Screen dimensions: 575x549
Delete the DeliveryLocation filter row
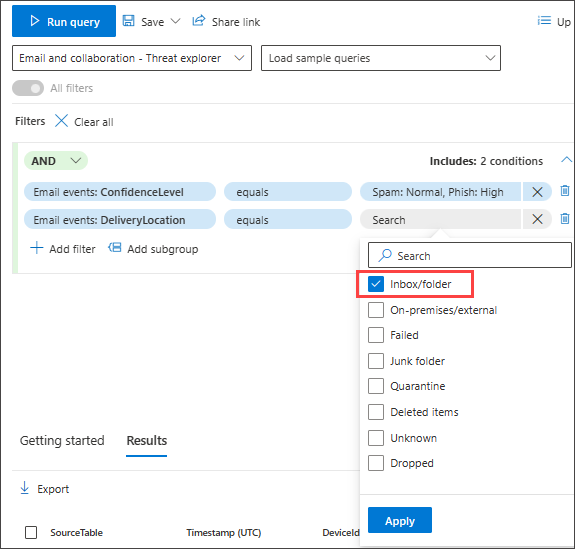click(565, 219)
